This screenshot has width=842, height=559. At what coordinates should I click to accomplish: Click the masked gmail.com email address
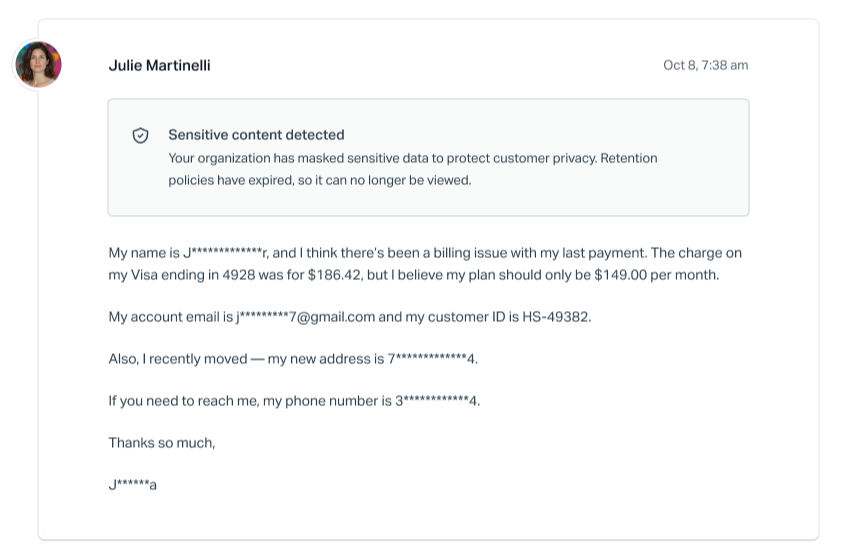[x=305, y=317]
